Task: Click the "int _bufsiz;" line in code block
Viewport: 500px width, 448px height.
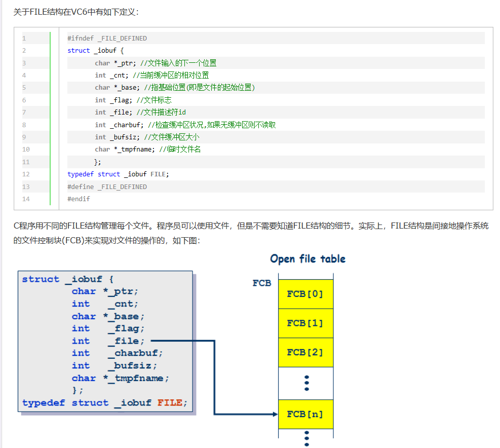Action: [x=118, y=137]
